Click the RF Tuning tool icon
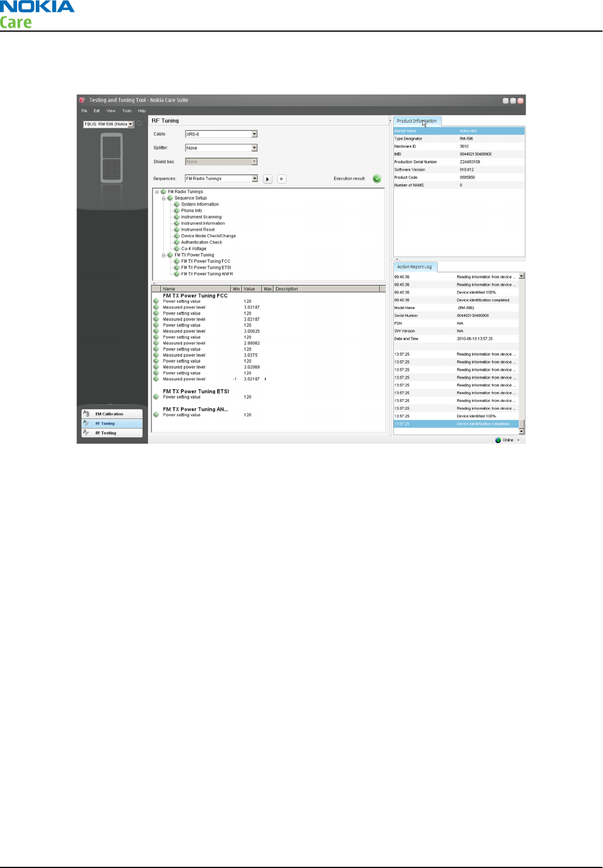 coord(86,423)
